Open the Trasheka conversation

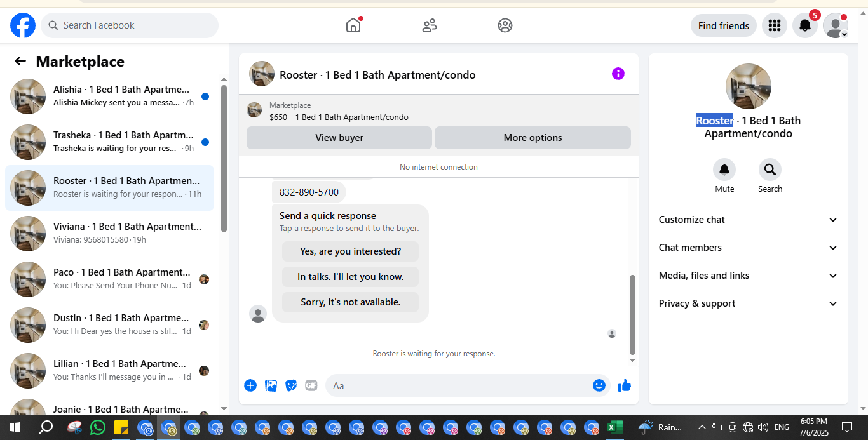(x=109, y=142)
